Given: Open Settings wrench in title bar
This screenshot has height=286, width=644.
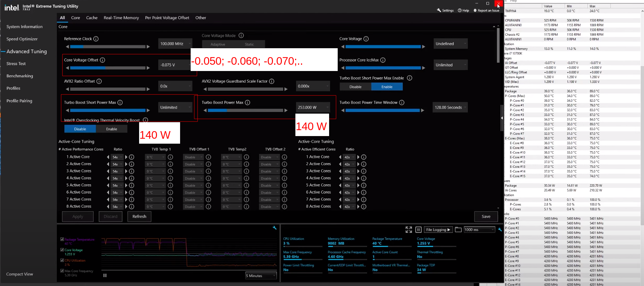Looking at the screenshot, I should (445, 11).
